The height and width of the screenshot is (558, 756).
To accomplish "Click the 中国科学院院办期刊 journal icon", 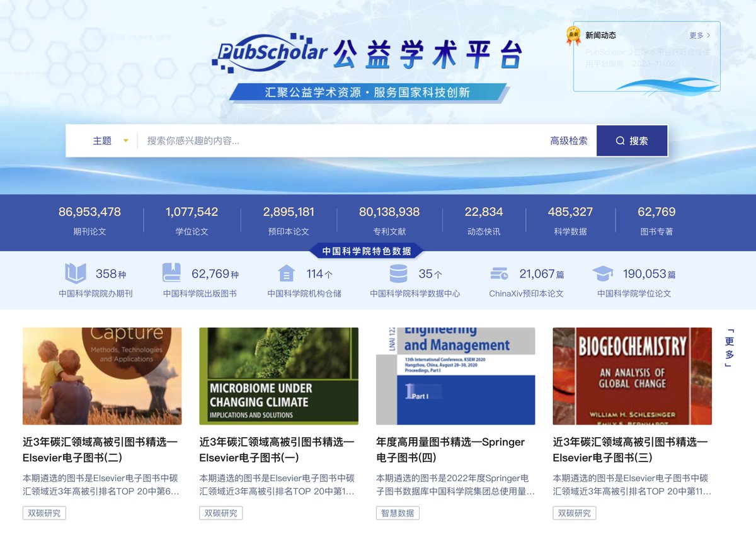I will coord(76,272).
